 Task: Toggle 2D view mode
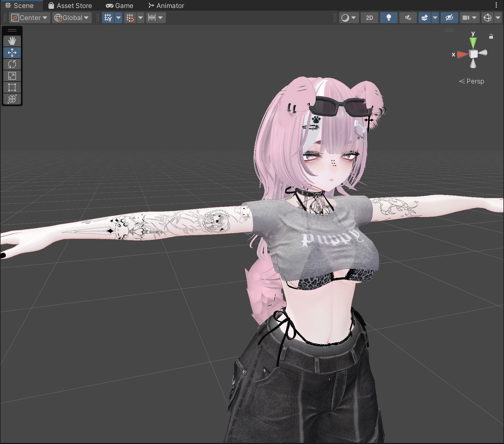[369, 18]
